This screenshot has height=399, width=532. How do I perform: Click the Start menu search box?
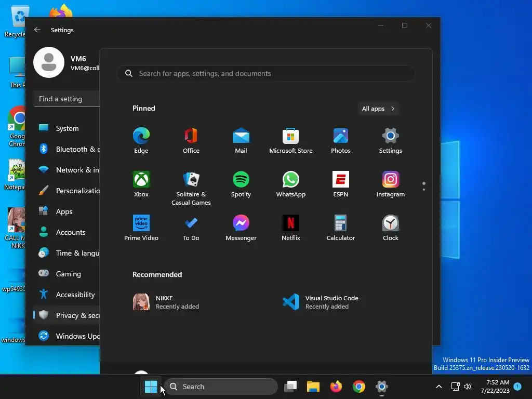[265, 73]
